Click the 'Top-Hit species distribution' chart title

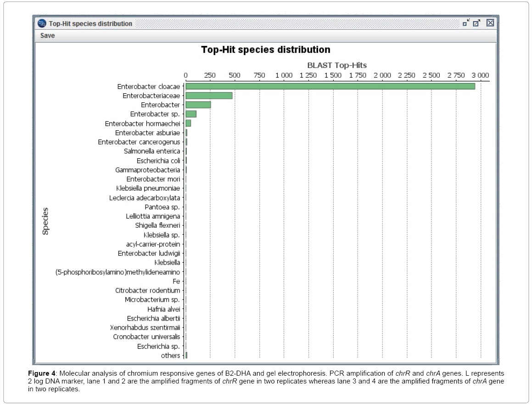click(x=265, y=50)
